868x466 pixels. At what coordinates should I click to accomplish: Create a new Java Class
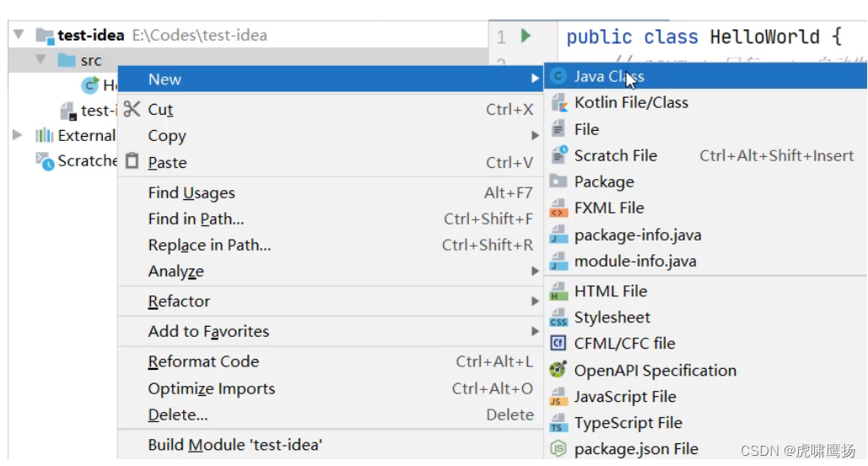click(x=706, y=76)
